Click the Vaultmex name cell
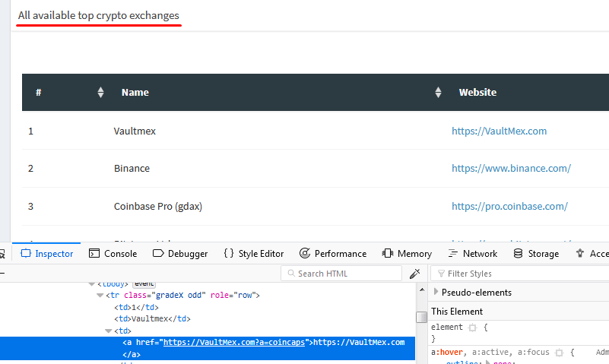 [135, 131]
